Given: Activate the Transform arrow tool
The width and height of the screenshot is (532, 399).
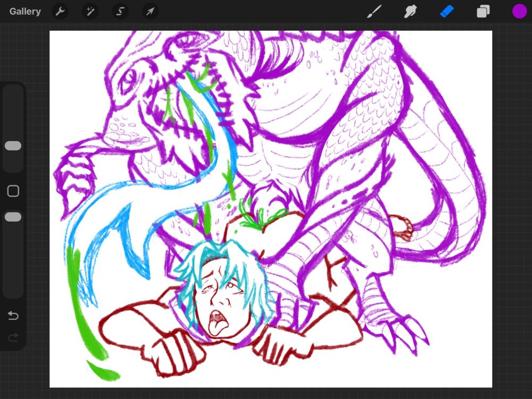Looking at the screenshot, I should coord(150,12).
